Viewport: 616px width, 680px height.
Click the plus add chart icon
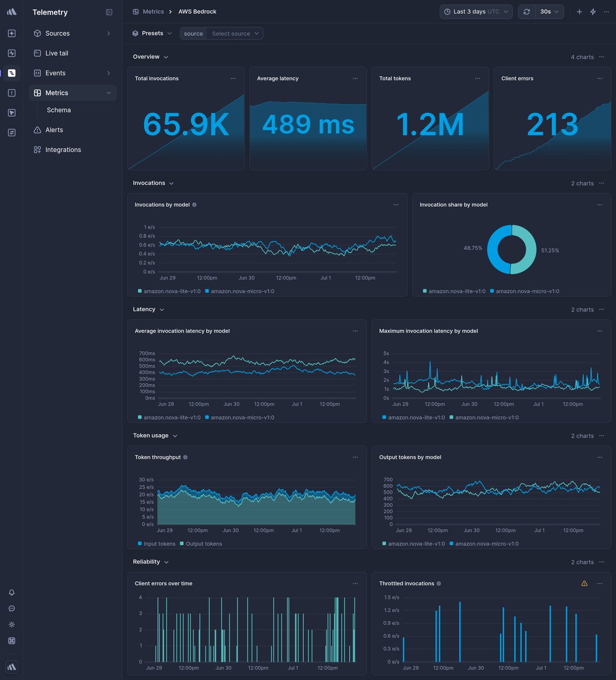click(x=579, y=12)
